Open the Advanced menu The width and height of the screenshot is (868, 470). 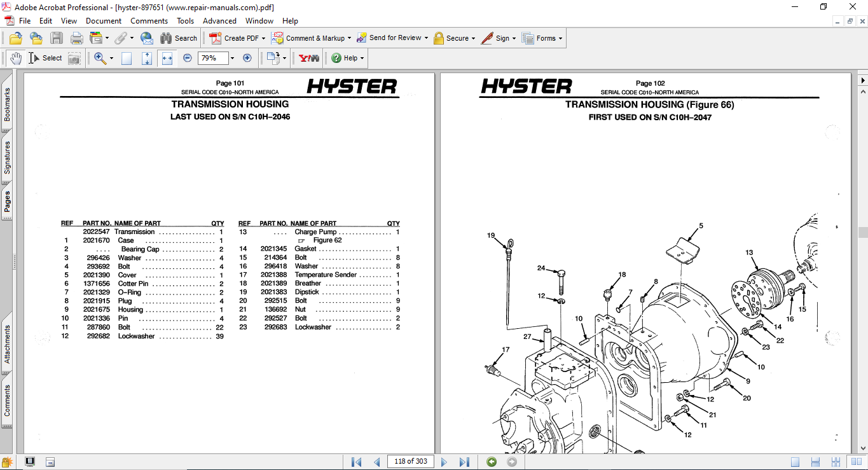pos(219,20)
